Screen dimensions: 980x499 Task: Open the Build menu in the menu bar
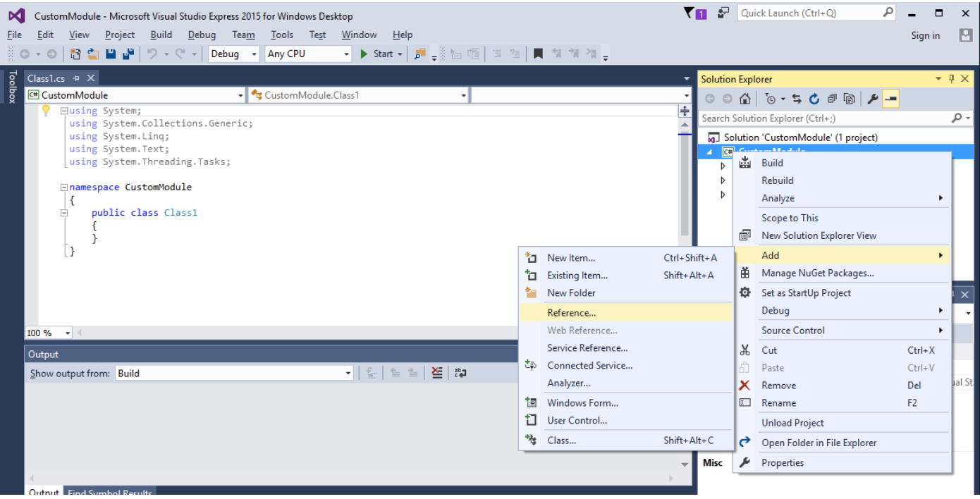pyautogui.click(x=161, y=35)
